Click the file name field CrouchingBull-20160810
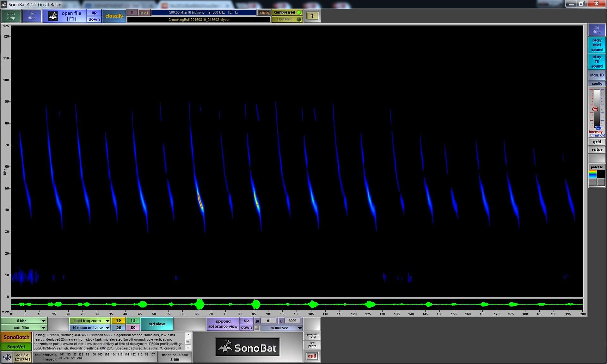The image size is (607, 364). [199, 20]
